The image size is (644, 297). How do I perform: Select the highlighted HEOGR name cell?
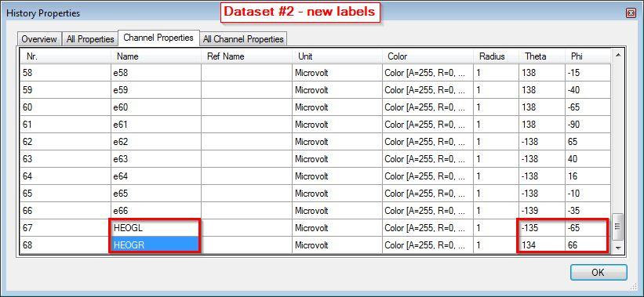[x=156, y=245]
